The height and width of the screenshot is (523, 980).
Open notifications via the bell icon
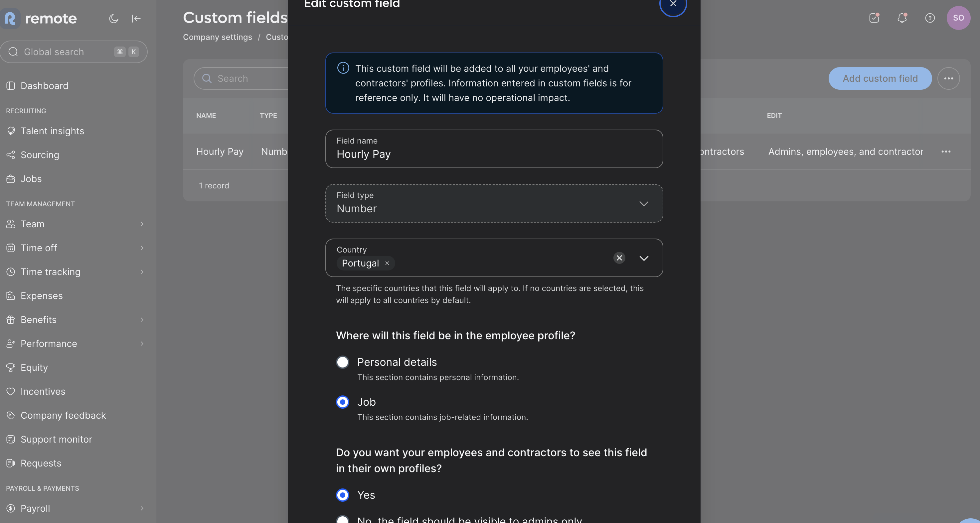(902, 18)
